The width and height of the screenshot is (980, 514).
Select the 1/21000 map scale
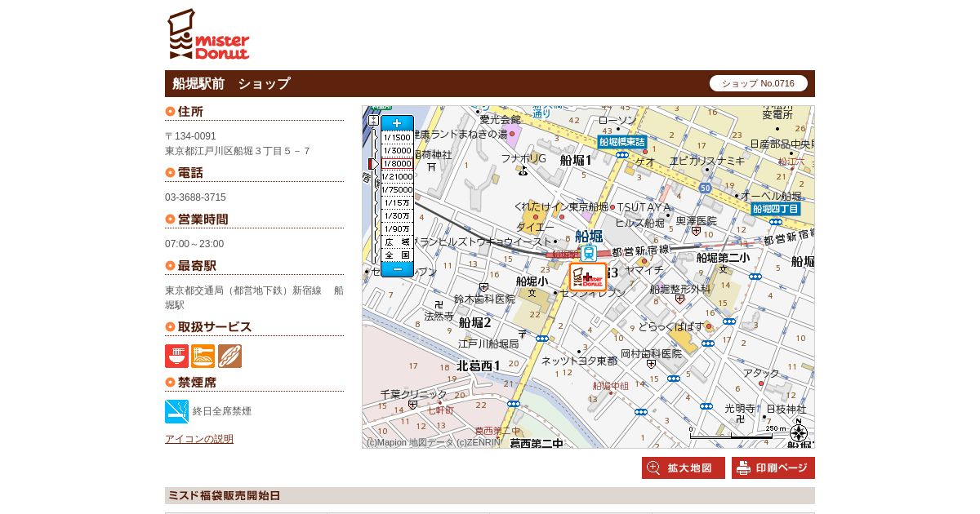tap(397, 176)
